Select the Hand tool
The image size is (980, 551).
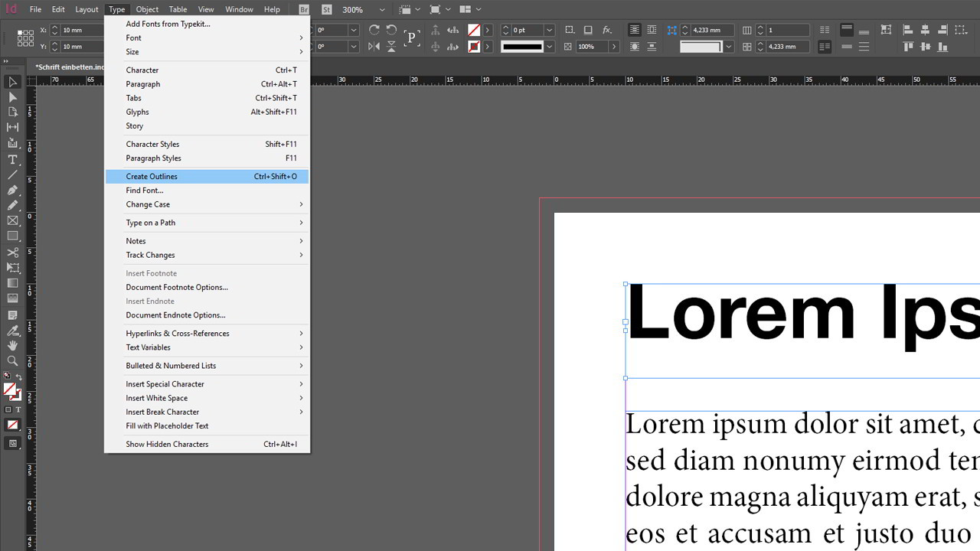click(x=12, y=346)
